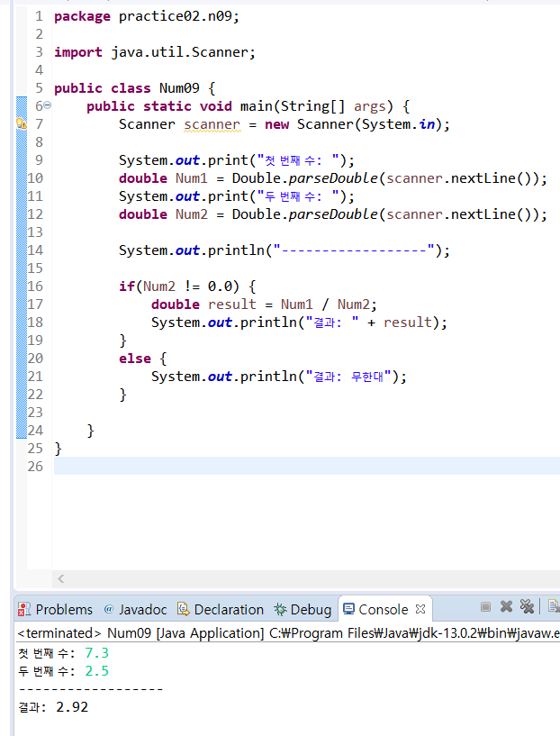Click 'import java.util.Scanner;' statement
Viewport: 560px width, 736px height.
154,52
